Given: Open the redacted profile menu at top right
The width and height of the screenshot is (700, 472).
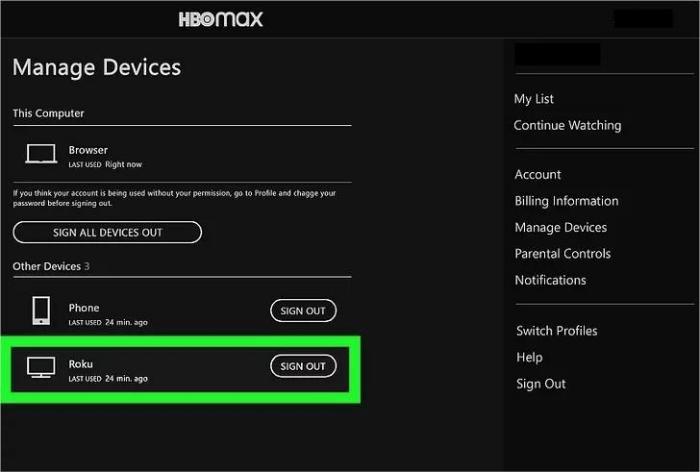Looking at the screenshot, I should point(642,19).
